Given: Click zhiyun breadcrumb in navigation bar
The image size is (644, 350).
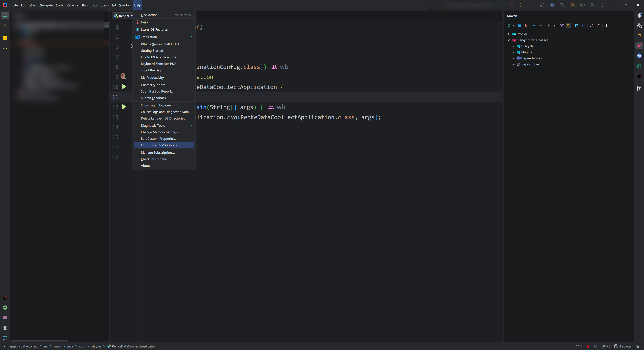Looking at the screenshot, I should point(96,346).
